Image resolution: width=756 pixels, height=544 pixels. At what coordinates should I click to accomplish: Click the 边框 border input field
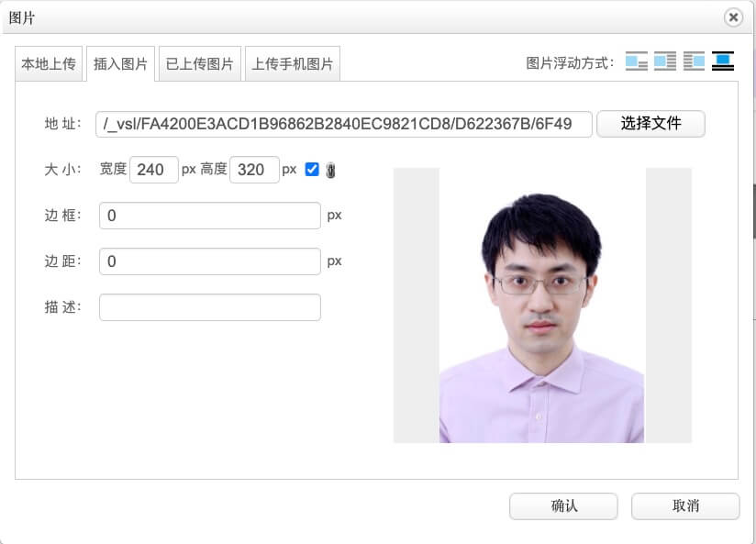(209, 216)
